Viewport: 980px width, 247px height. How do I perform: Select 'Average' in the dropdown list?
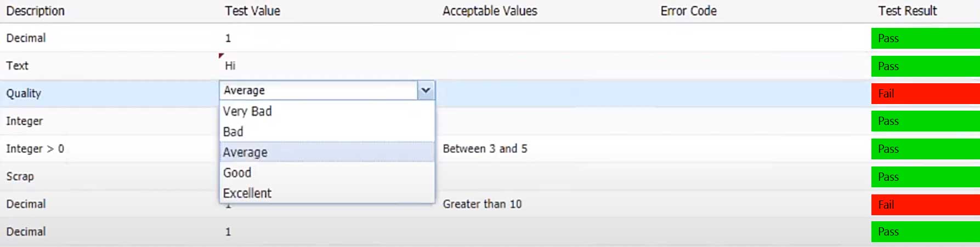[x=245, y=152]
